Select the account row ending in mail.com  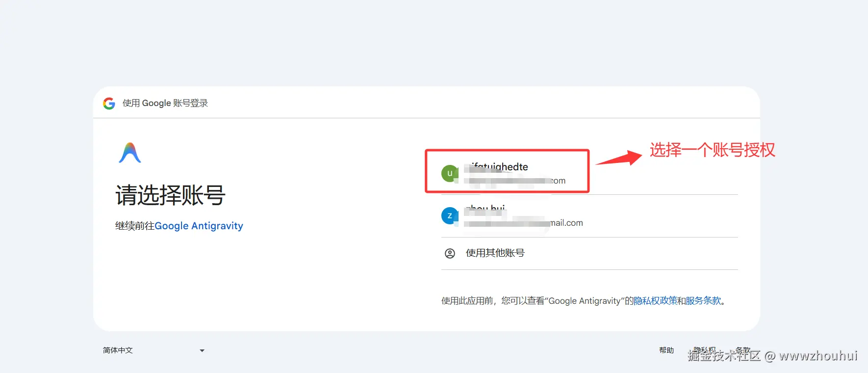(x=589, y=216)
